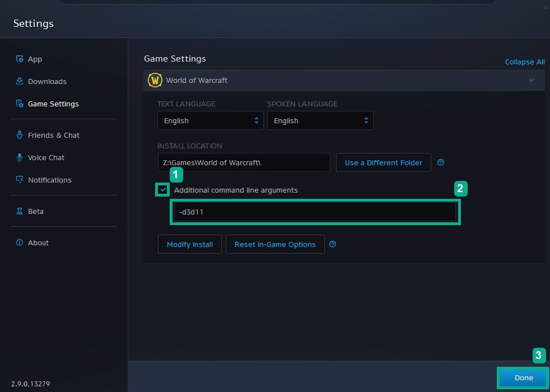This screenshot has width=550, height=392.
Task: Open the Beta settings tab
Action: point(36,211)
